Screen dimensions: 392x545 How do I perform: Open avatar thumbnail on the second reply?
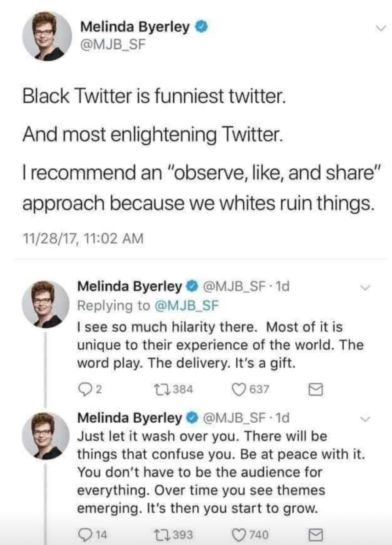45,435
